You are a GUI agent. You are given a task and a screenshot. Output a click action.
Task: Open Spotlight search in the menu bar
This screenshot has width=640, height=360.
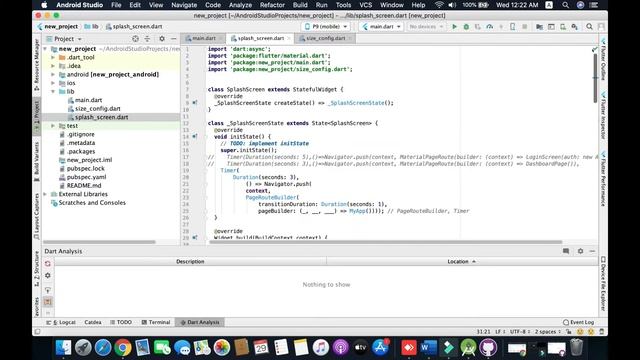(565, 5)
